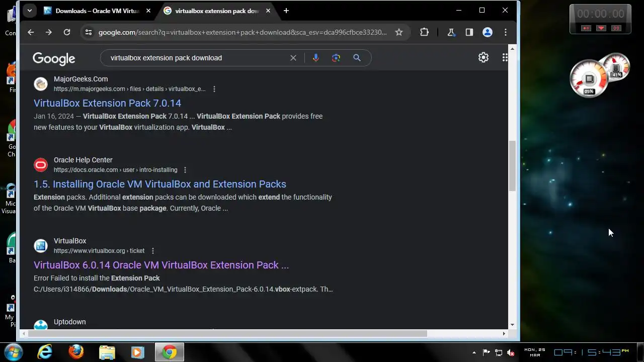The width and height of the screenshot is (644, 362).
Task: Open network tray icon
Action: 499,352
